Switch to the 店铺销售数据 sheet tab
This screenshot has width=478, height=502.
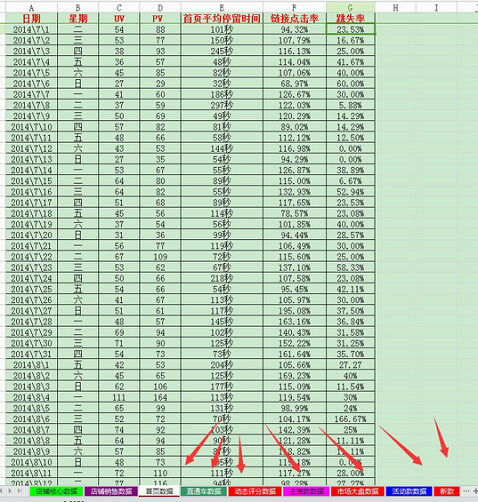(x=111, y=491)
